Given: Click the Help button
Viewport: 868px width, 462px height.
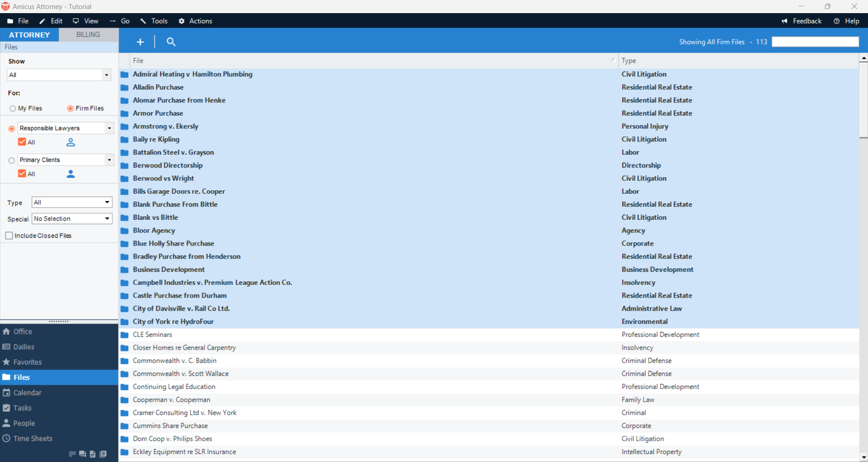Looking at the screenshot, I should (x=847, y=21).
